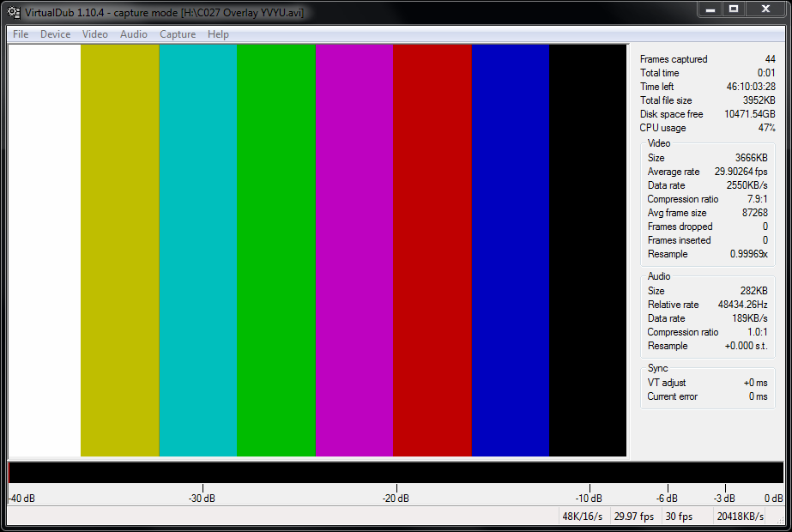Click the Avg frame size value 87268

pyautogui.click(x=754, y=213)
